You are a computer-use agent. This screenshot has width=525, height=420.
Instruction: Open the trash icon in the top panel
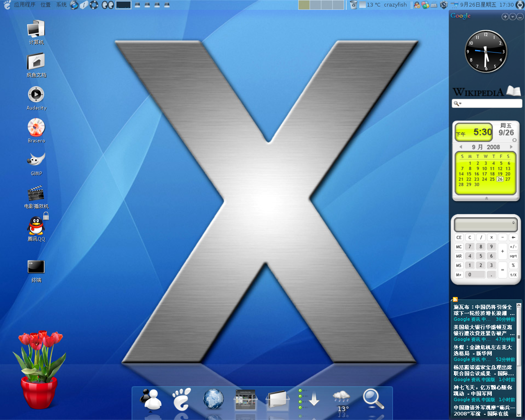pos(354,5)
